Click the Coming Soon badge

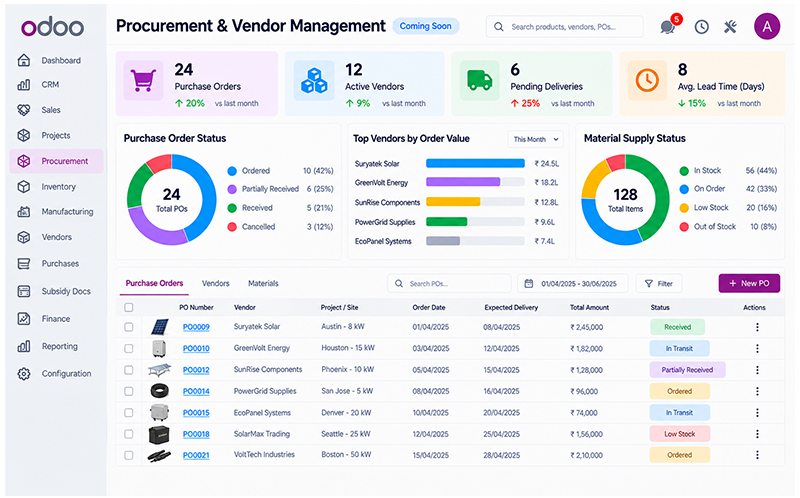click(x=426, y=26)
